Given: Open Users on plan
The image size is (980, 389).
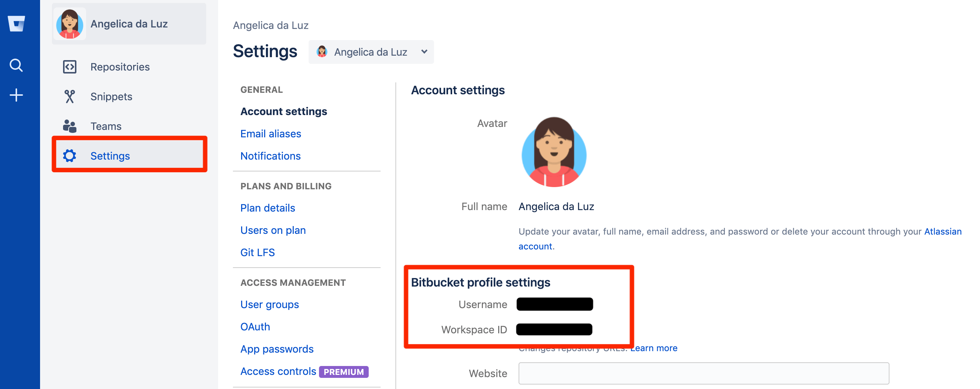Looking at the screenshot, I should pyautogui.click(x=273, y=230).
